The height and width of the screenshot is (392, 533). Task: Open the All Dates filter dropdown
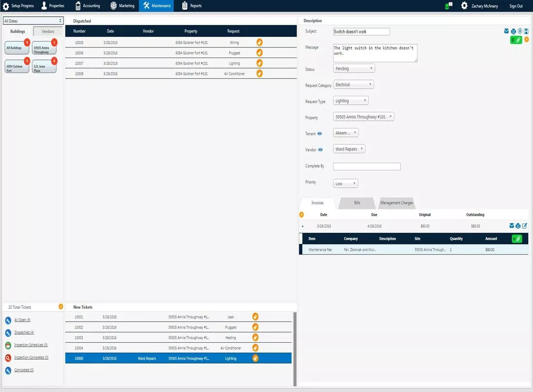(x=33, y=21)
